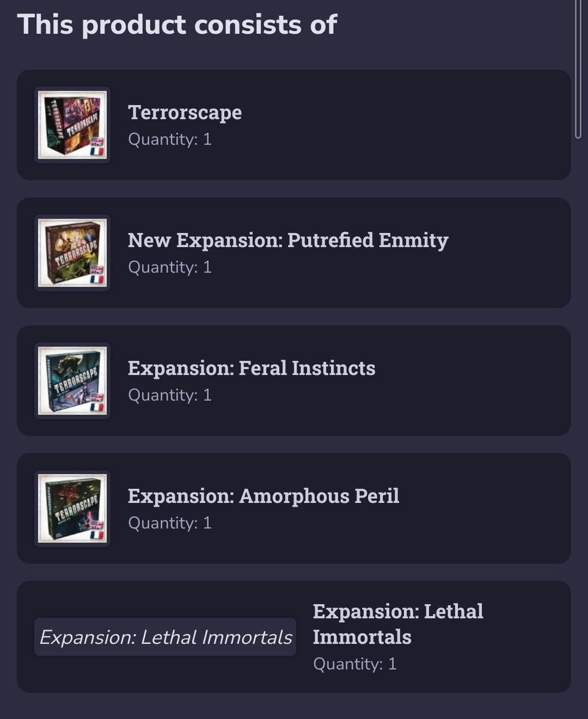
Task: Open the Amorphous Peril box image
Action: (x=72, y=508)
